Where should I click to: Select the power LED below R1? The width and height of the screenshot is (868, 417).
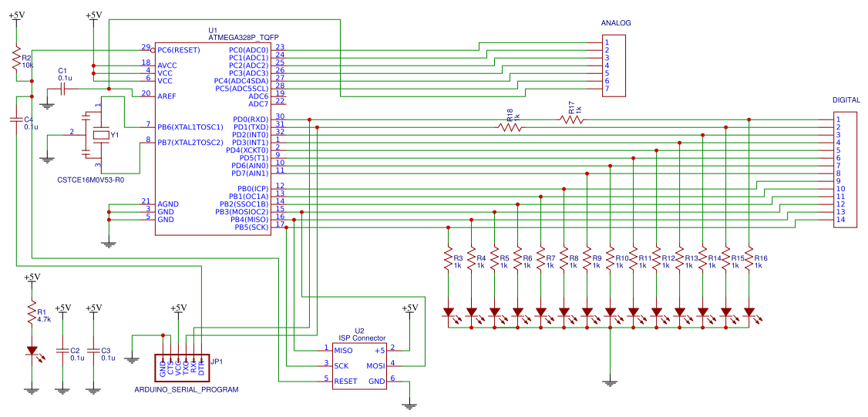[x=32, y=351]
